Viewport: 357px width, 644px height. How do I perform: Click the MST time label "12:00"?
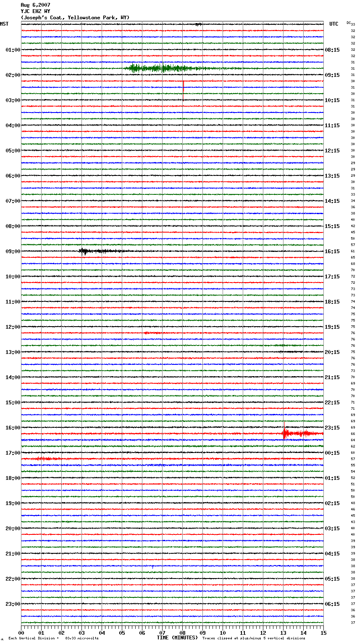(13, 327)
